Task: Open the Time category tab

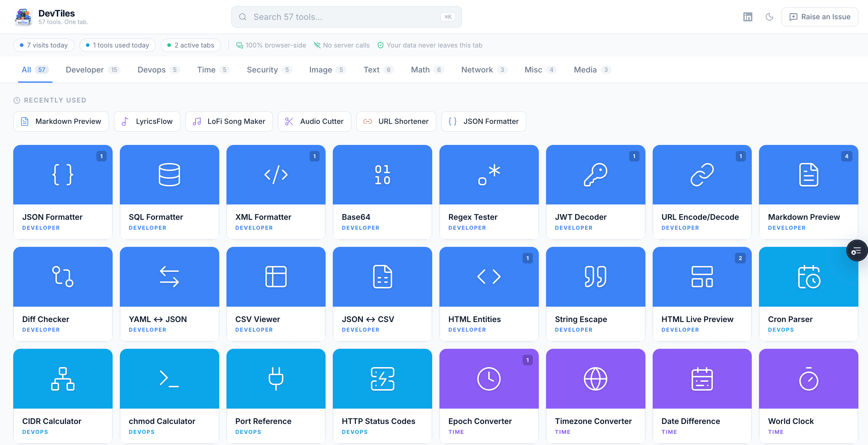Action: click(x=213, y=70)
